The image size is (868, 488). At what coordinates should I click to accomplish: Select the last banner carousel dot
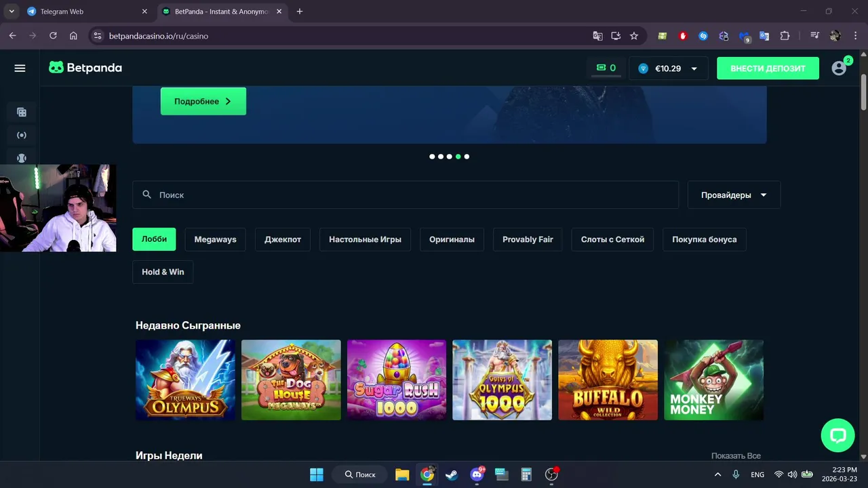coord(467,157)
